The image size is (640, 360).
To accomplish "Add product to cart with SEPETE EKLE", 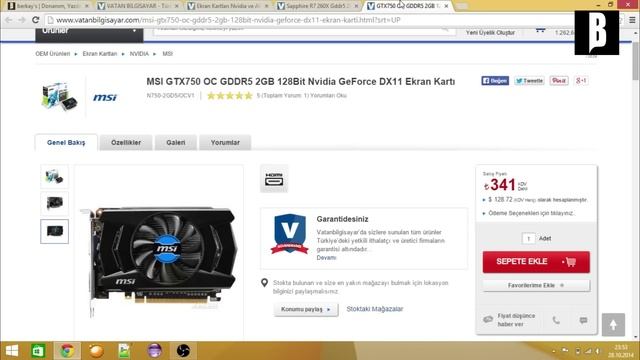I will click(536, 262).
